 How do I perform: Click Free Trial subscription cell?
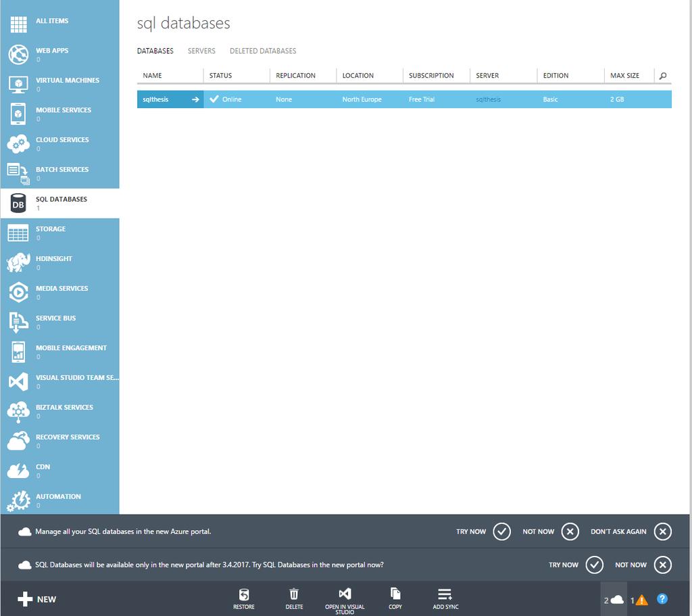coord(437,99)
